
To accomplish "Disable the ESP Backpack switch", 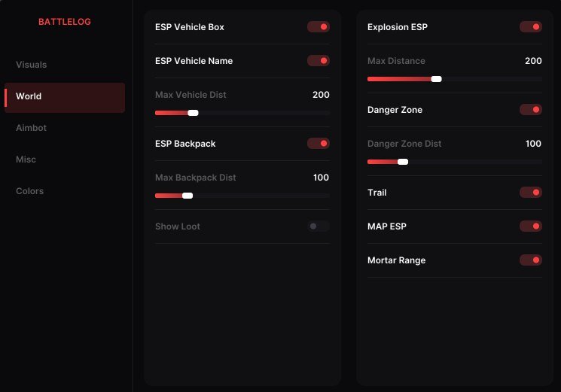I will click(x=319, y=144).
